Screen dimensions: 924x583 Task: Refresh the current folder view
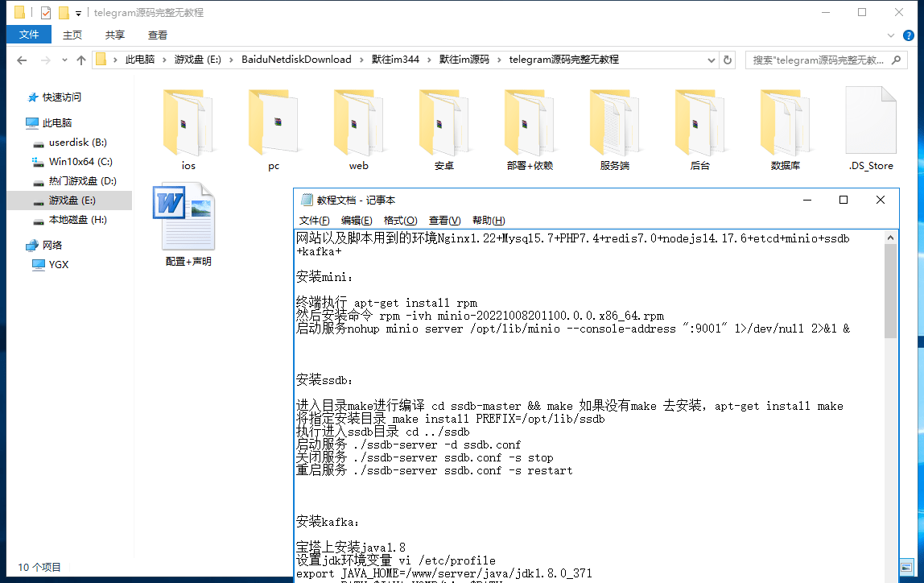728,60
